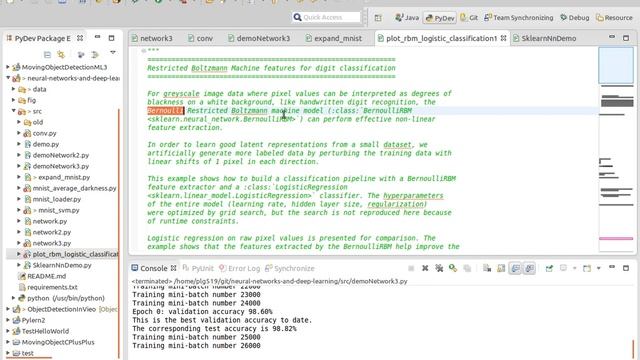
Task: Collapse neural-networks-and-deep-learning project
Action: pos(8,78)
